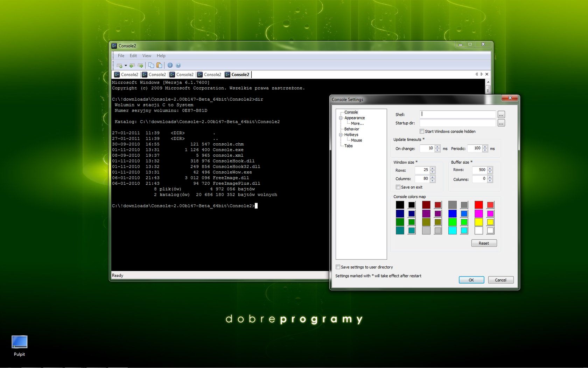The image size is (588, 368).
Task: Select Hotkeys in the settings tree
Action: pyautogui.click(x=351, y=135)
